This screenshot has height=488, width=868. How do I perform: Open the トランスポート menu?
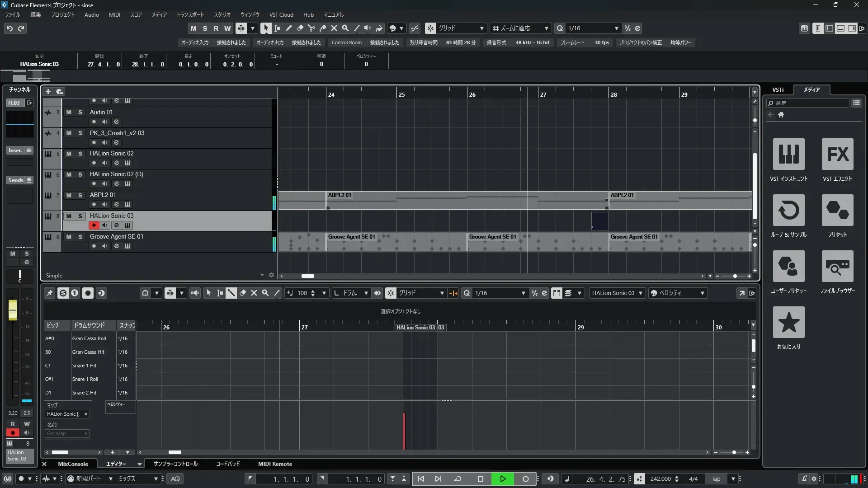click(x=190, y=14)
